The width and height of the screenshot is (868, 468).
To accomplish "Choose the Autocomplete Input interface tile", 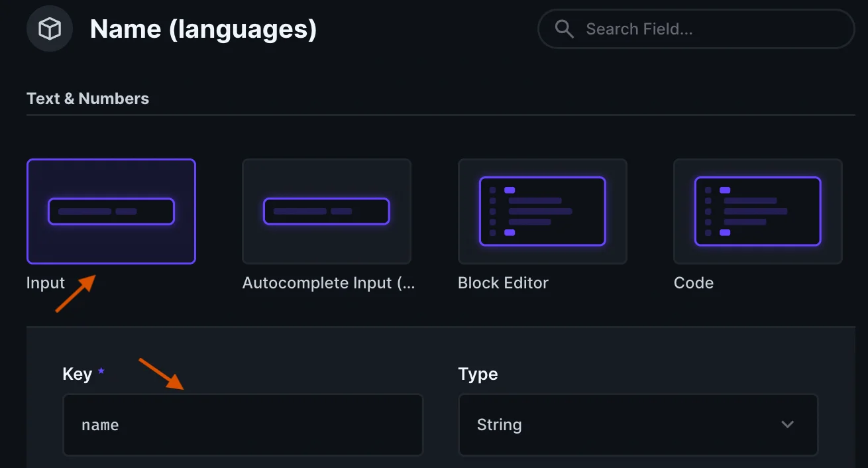I will (x=327, y=211).
